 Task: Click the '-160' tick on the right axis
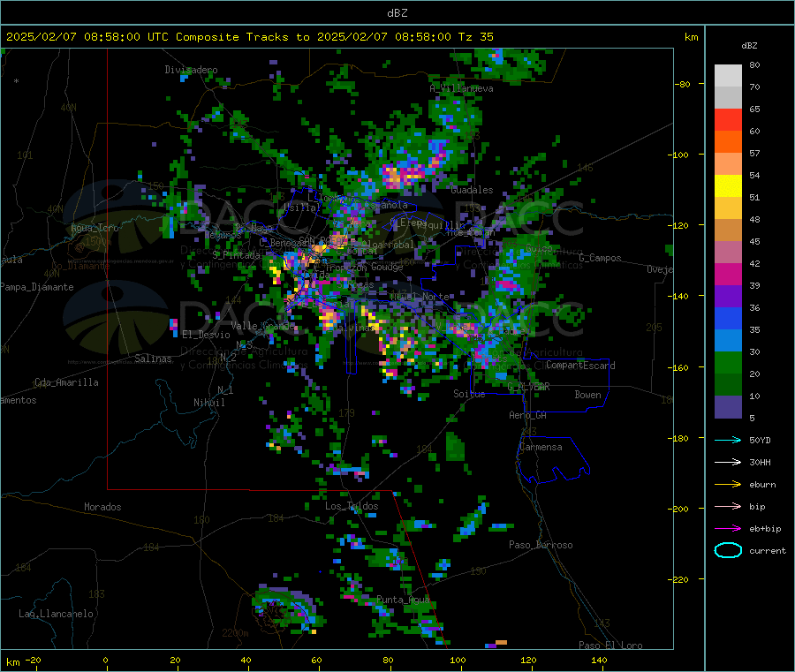(x=679, y=367)
